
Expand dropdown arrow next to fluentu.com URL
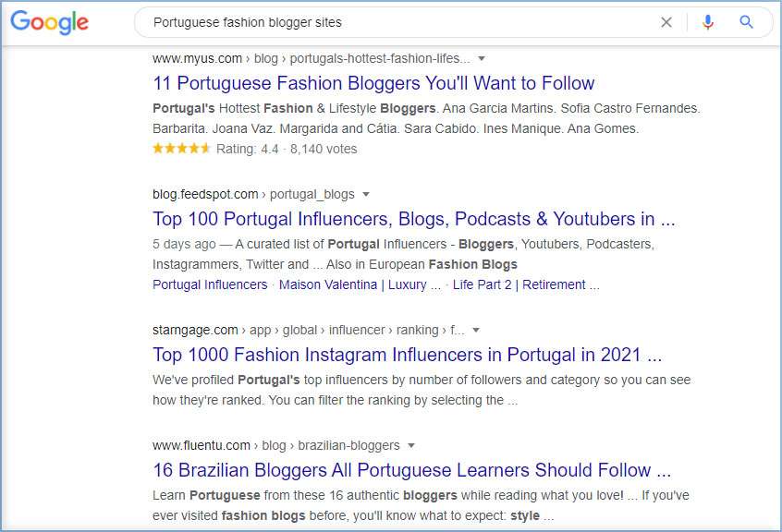[411, 446]
